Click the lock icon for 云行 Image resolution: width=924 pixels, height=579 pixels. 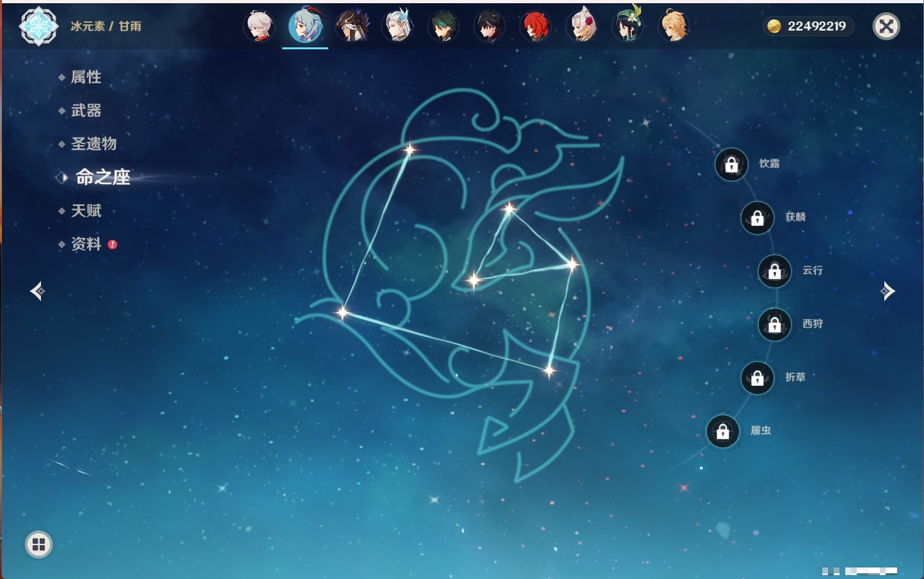(x=774, y=271)
